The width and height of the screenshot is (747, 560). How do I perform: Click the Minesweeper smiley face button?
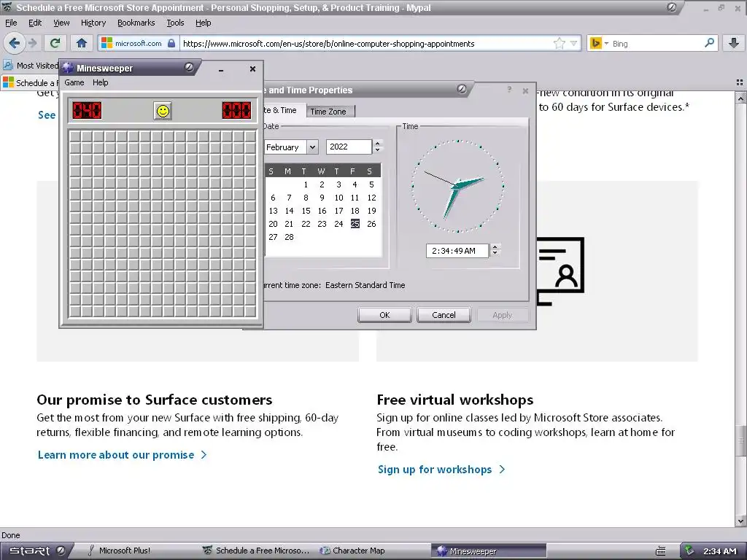coord(163,111)
